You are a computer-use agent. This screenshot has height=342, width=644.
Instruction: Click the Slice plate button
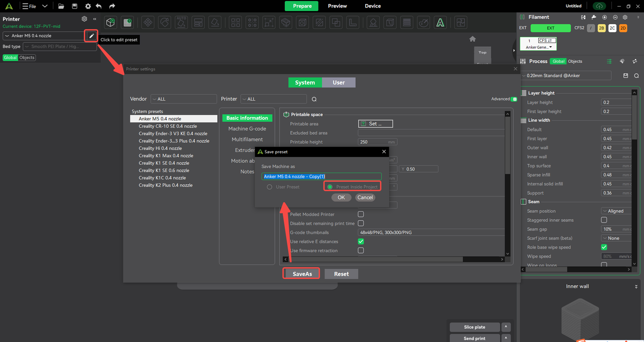tap(474, 327)
